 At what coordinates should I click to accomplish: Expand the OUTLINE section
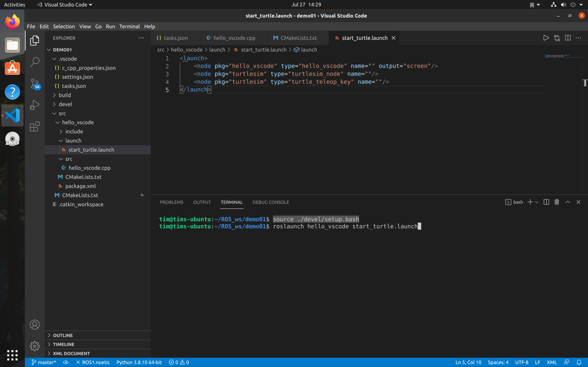point(63,335)
